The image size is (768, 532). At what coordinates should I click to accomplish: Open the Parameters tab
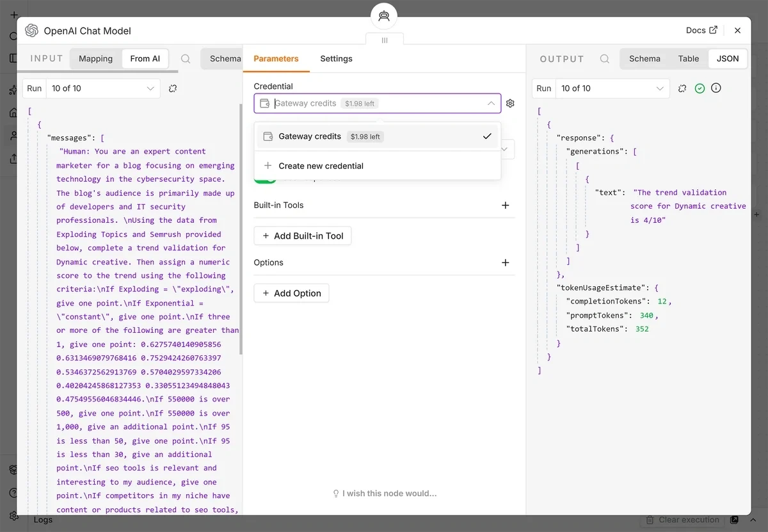[x=276, y=58]
